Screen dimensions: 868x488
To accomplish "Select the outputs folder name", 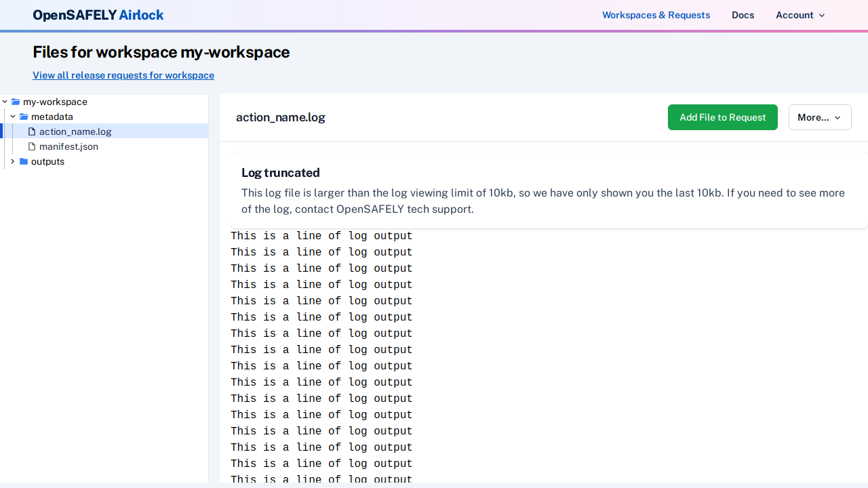I will (47, 161).
